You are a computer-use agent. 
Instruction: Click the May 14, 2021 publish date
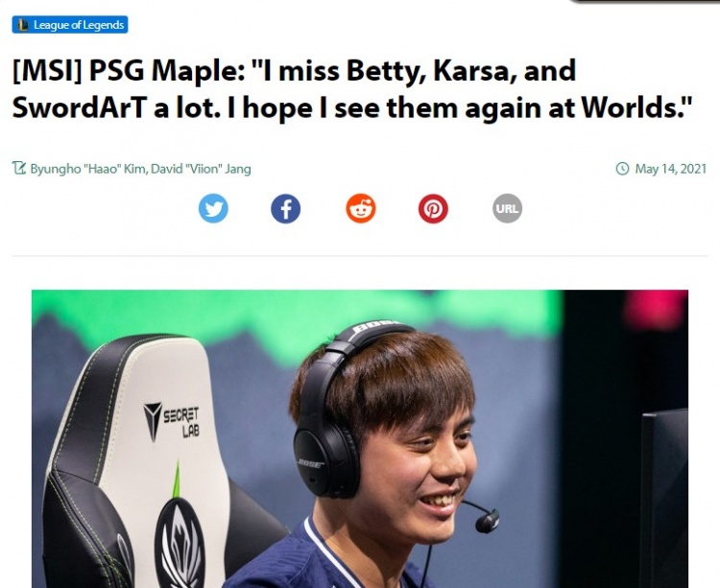[670, 169]
